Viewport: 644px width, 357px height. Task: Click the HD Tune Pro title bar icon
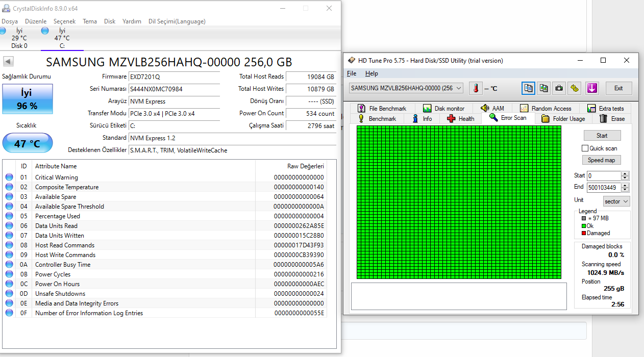click(x=351, y=60)
